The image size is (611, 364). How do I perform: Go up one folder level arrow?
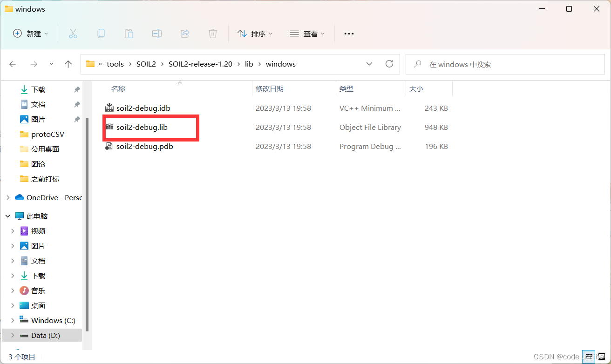[x=68, y=64]
